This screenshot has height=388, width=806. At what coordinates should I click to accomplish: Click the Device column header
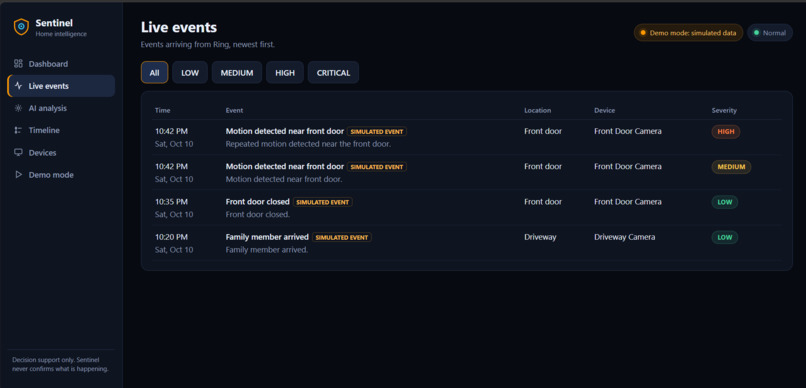click(604, 110)
